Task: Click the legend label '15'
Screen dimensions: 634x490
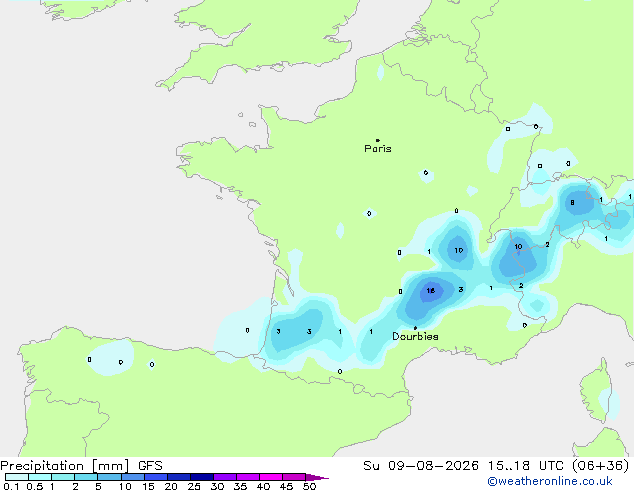Action: 148,486
